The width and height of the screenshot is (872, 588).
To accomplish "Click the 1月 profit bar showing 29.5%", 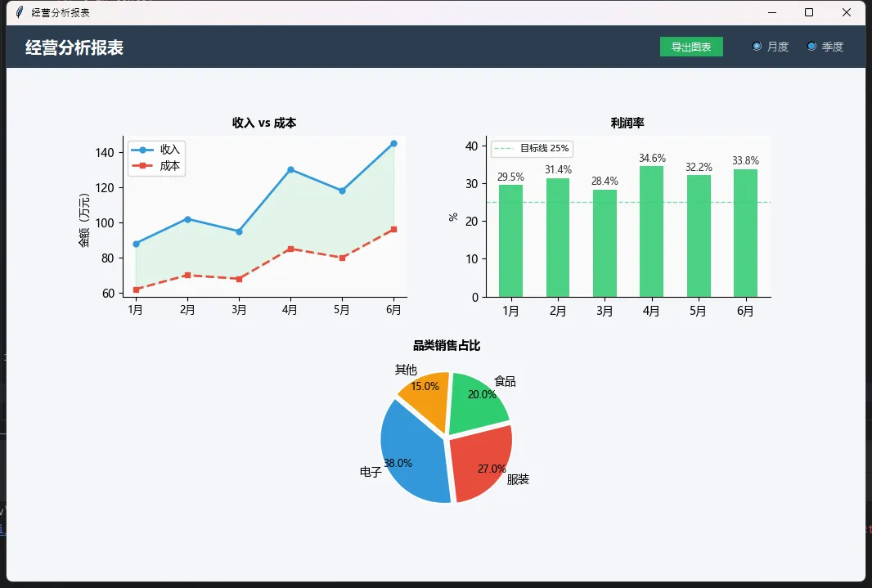I will 510,241.
